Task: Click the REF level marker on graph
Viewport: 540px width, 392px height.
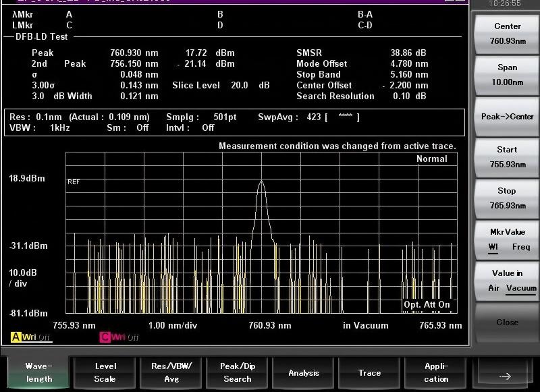Action: (x=74, y=182)
